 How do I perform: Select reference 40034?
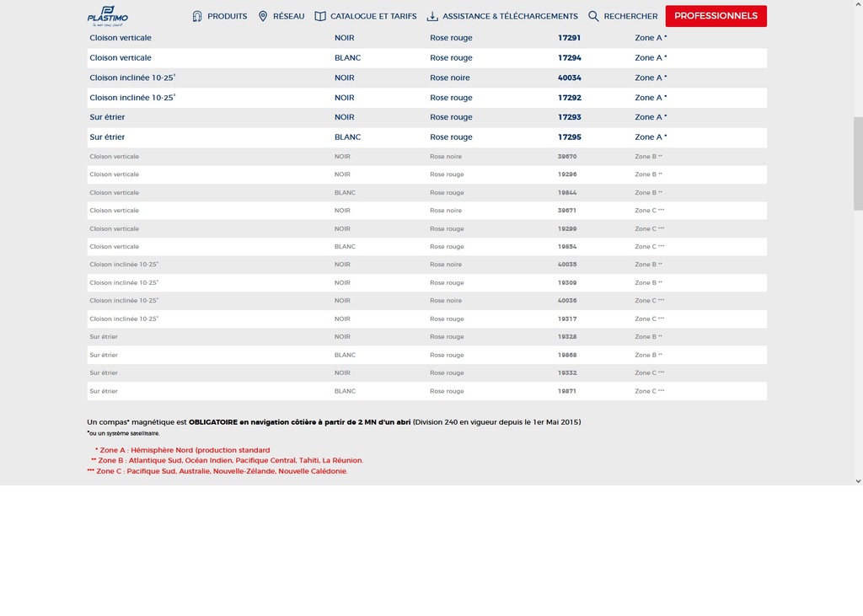pos(570,78)
